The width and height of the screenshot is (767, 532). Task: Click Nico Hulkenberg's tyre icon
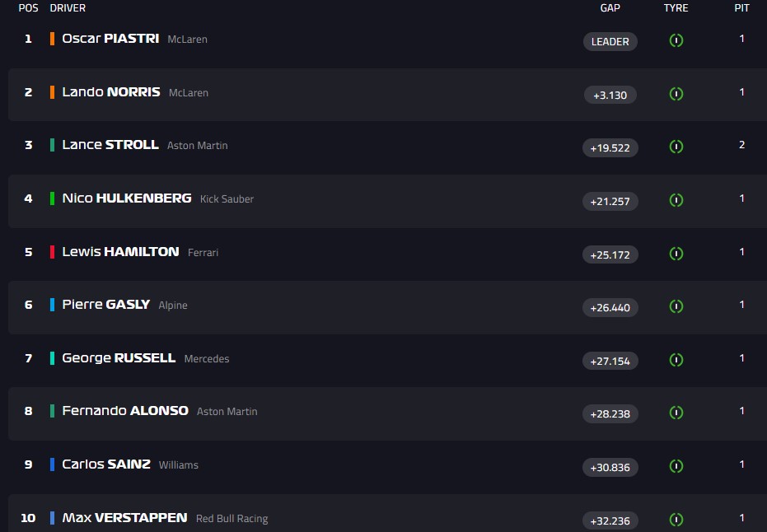676,200
